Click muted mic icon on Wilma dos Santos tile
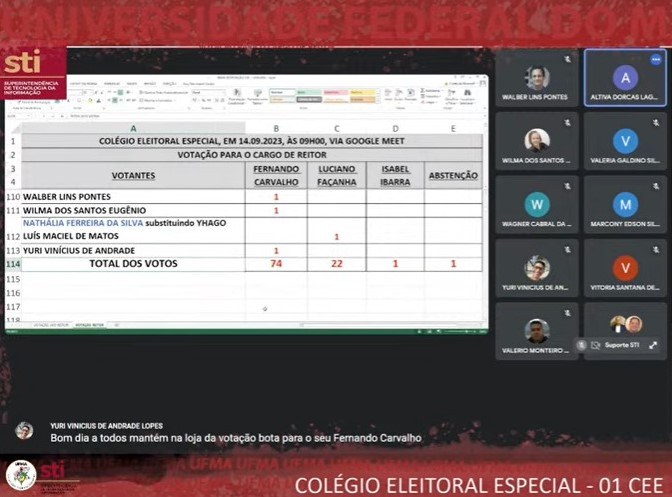This screenshot has height=497, width=672. [x=568, y=121]
